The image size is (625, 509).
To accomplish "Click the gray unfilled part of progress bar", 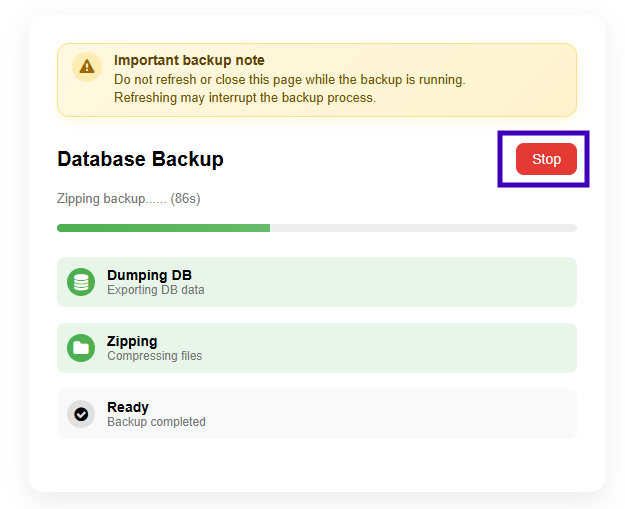I will pyautogui.click(x=423, y=228).
